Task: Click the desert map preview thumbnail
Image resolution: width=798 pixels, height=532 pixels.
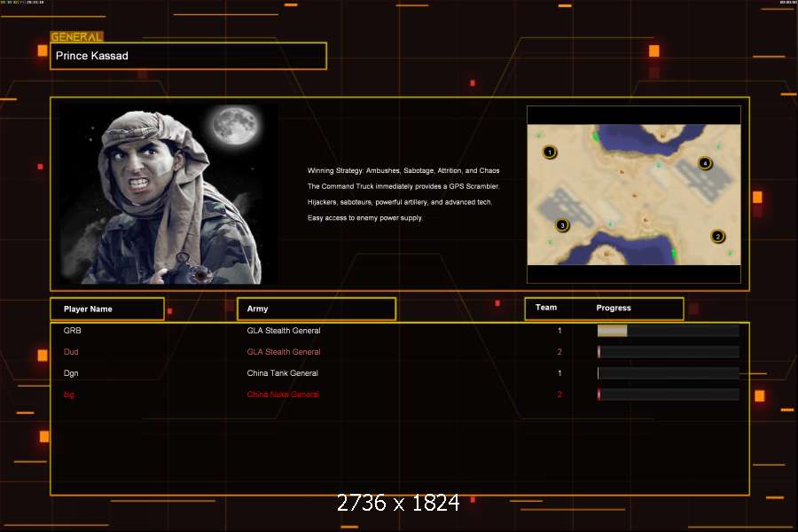Action: point(633,195)
